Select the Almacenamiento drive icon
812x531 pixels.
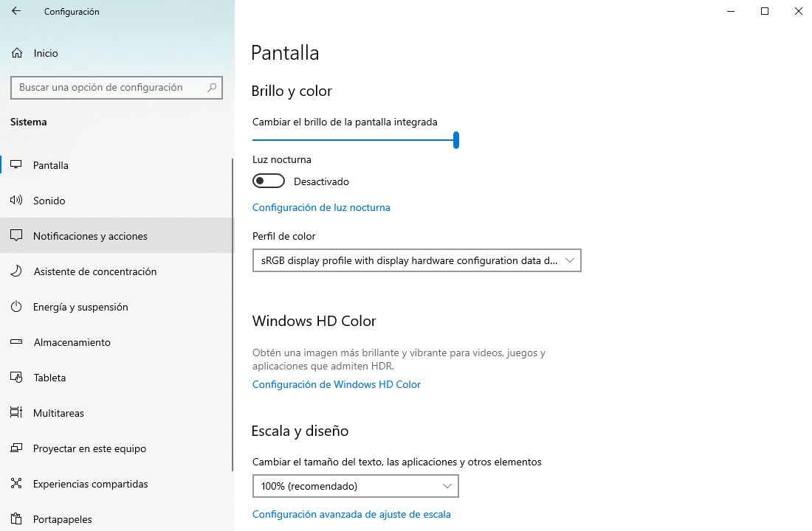16,341
